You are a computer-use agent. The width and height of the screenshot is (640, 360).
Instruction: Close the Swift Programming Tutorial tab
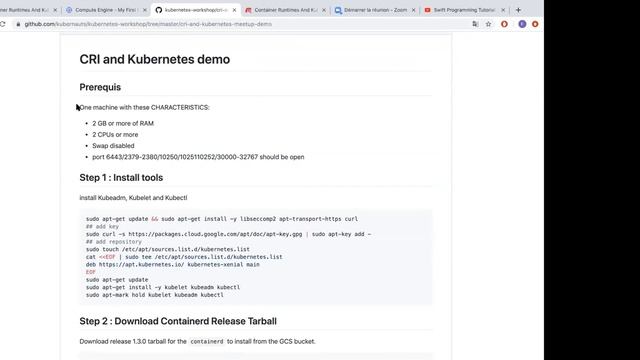point(503,10)
